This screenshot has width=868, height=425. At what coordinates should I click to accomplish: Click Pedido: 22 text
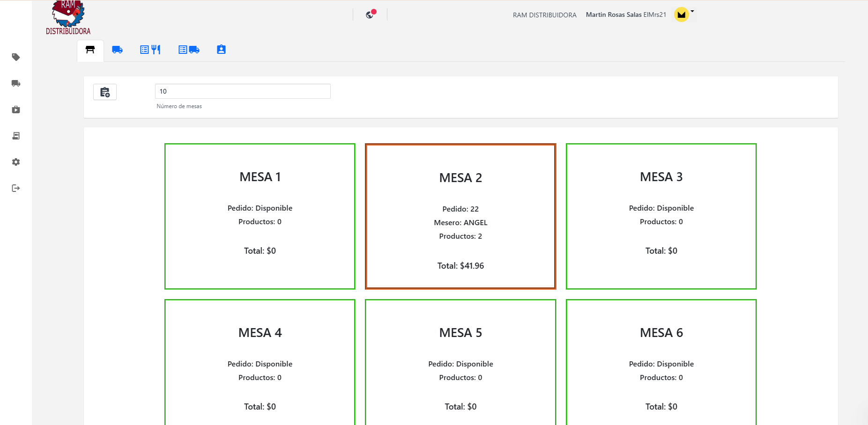(x=460, y=209)
